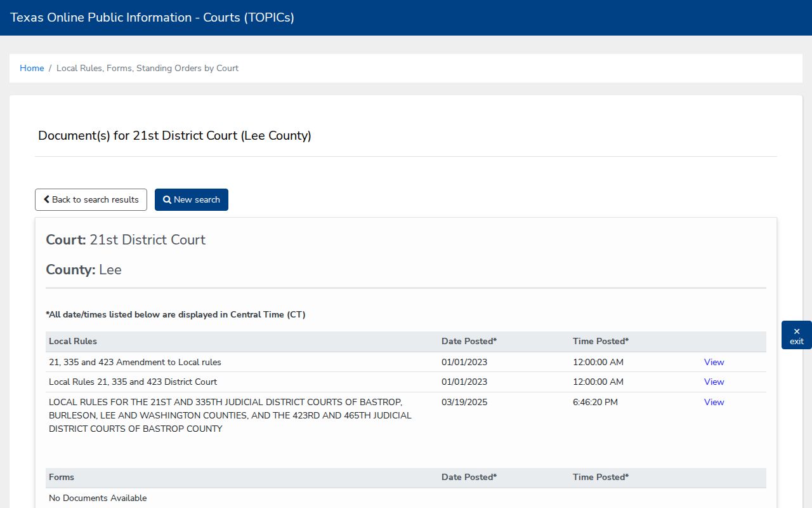
Task: View the rules posted 03/19/2025
Action: (714, 402)
